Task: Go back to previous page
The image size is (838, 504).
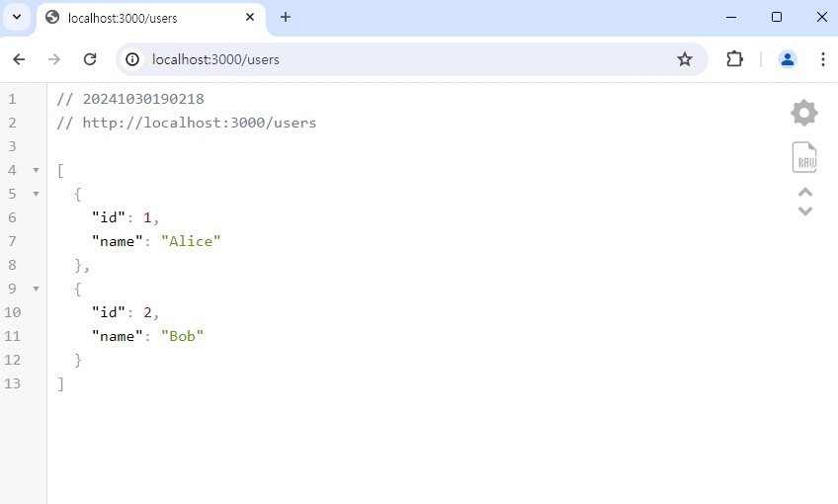Action: click(19, 59)
